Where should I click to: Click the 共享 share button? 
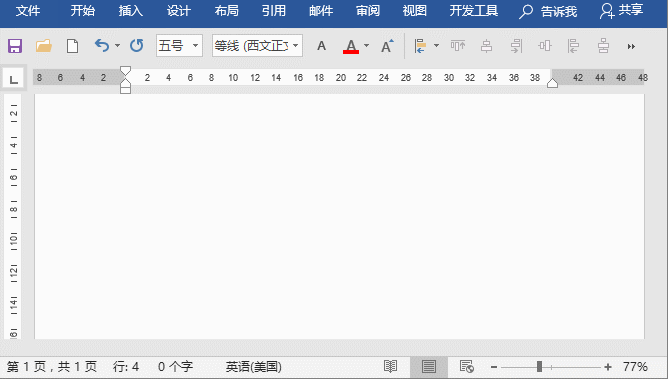coord(622,11)
